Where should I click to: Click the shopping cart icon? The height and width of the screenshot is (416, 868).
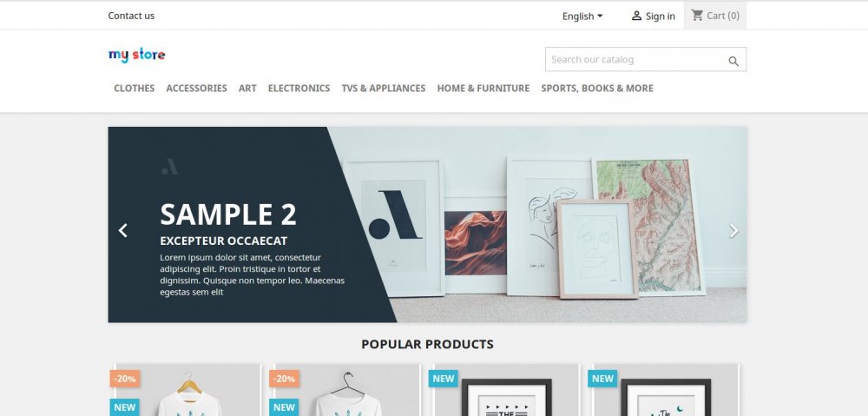point(697,16)
